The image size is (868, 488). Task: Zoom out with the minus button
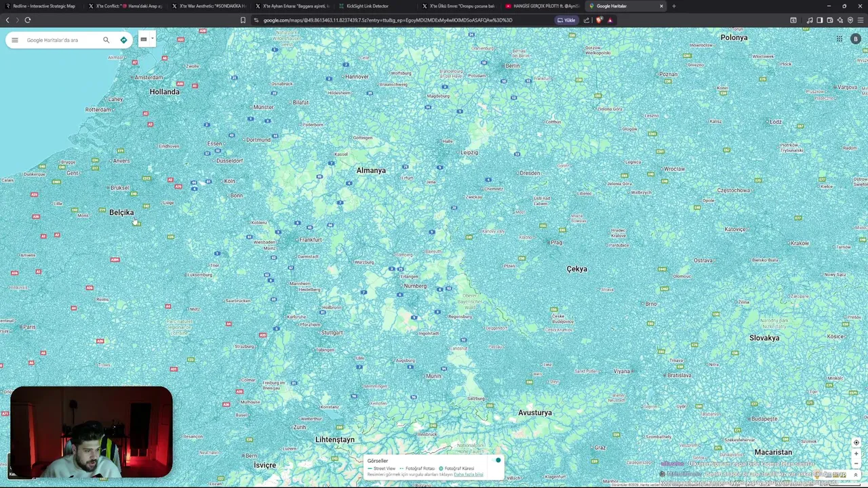click(856, 464)
